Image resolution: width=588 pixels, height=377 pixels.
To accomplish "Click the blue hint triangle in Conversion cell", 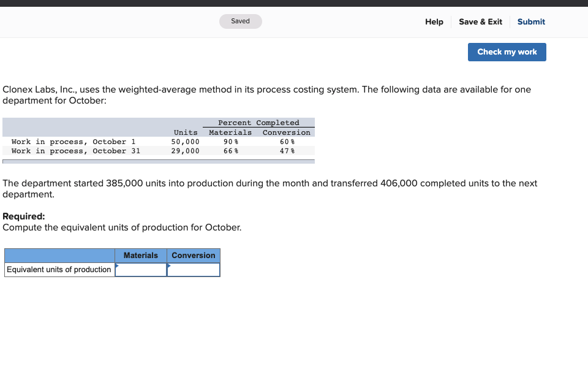I will point(170,266).
